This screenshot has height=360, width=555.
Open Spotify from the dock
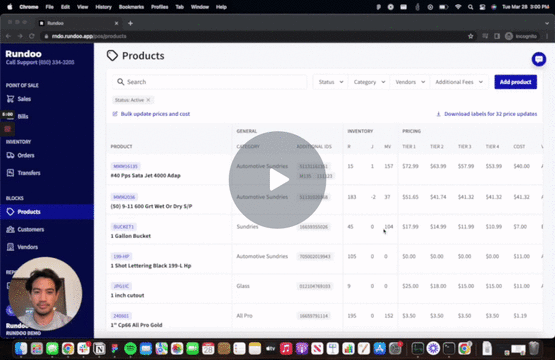[x=130, y=349]
